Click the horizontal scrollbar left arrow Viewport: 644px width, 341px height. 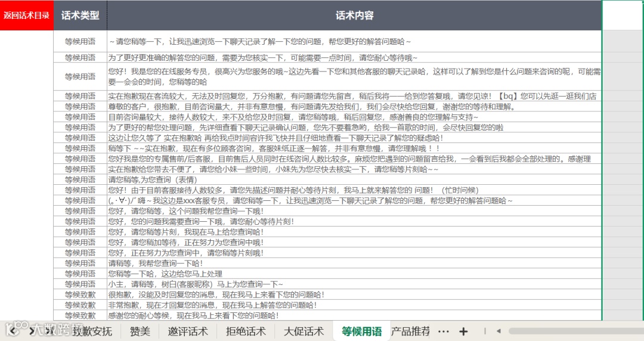(499, 331)
